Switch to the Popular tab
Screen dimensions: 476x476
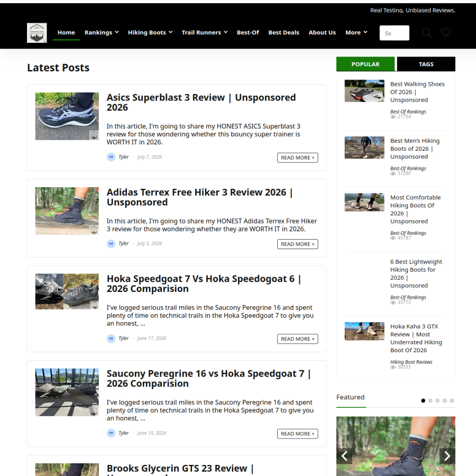[x=365, y=64]
